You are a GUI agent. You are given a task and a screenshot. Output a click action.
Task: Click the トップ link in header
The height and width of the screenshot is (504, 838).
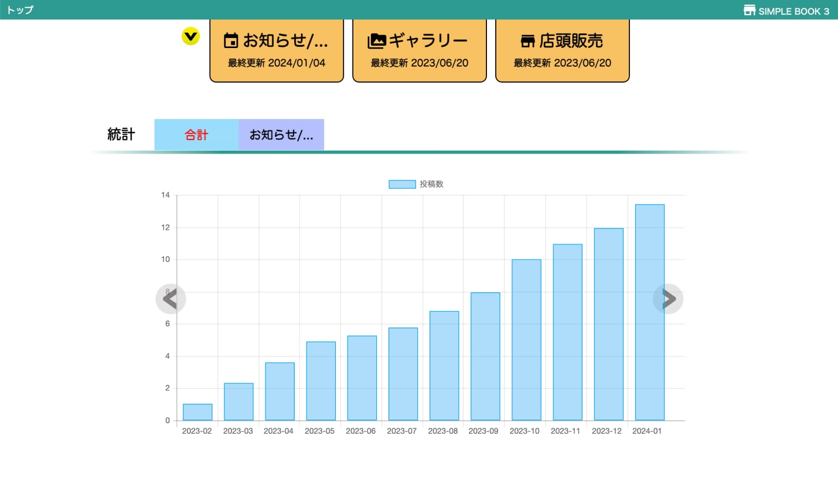[x=20, y=10]
